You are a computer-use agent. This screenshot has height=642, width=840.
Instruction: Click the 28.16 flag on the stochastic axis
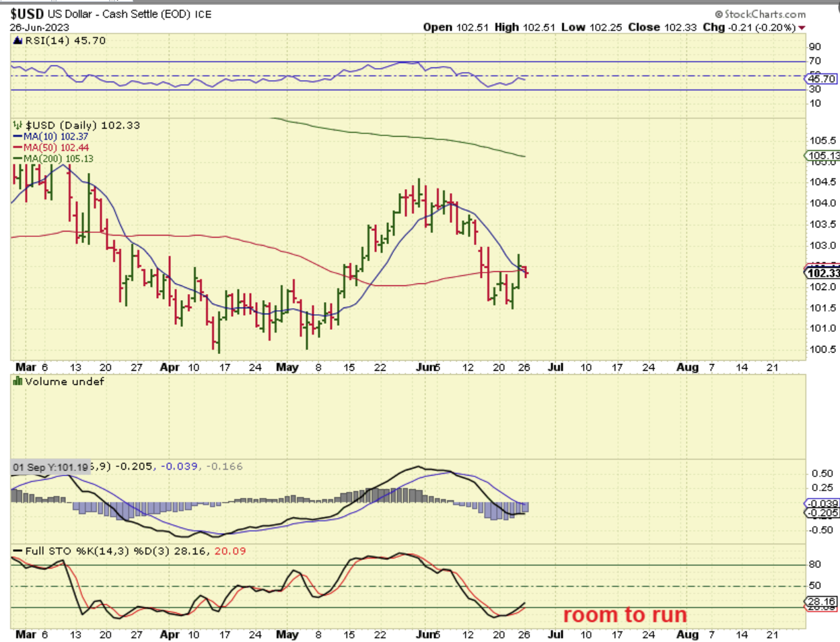click(822, 602)
